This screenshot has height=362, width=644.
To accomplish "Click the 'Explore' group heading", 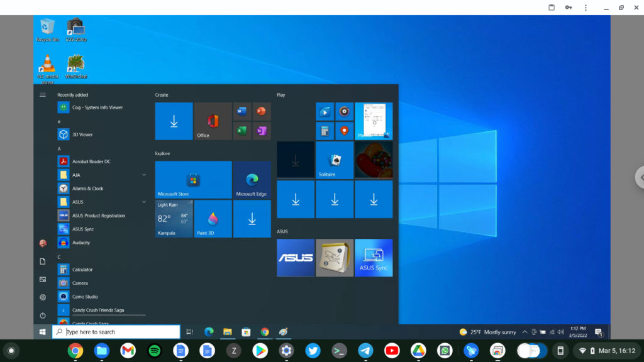I will click(x=162, y=153).
